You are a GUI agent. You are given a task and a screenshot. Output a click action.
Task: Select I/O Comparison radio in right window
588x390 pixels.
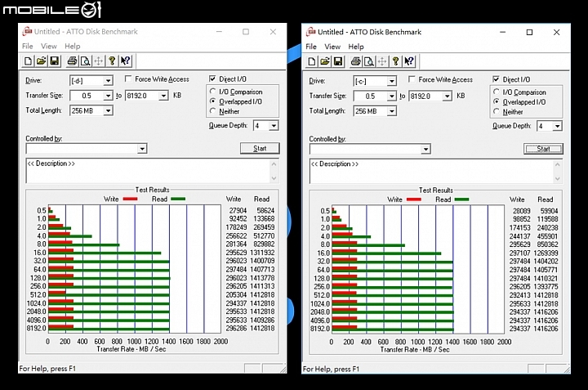pyautogui.click(x=497, y=92)
